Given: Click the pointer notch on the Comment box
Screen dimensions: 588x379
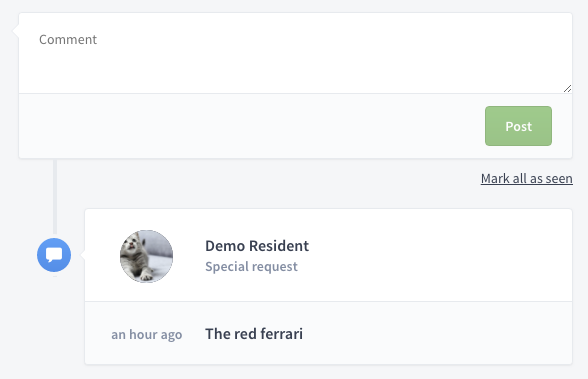Looking at the screenshot, I should pyautogui.click(x=16, y=30).
